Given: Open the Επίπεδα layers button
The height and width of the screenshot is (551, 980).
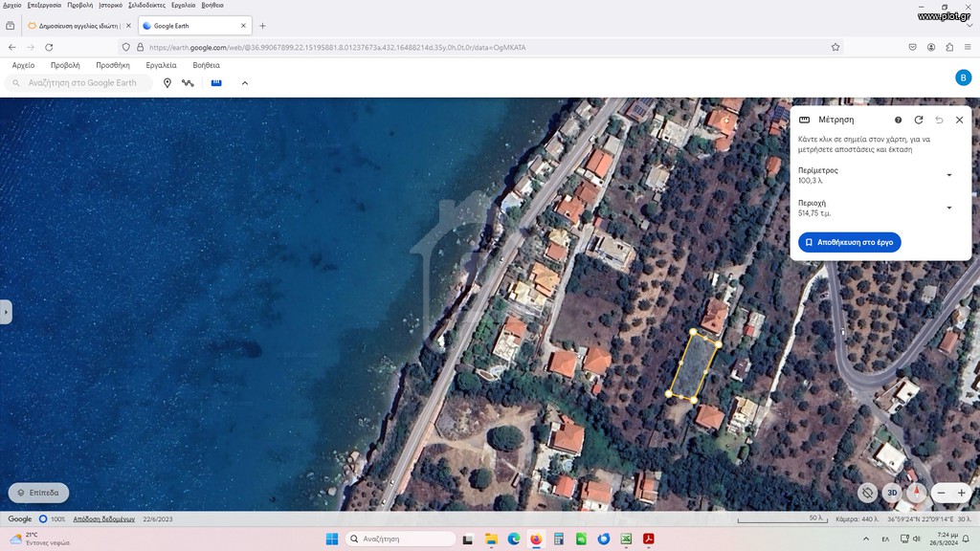Looking at the screenshot, I should (38, 493).
